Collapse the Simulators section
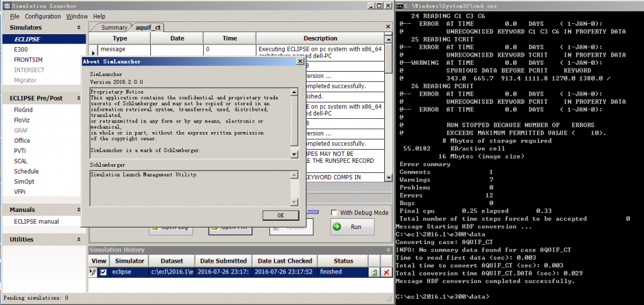Image resolution: width=644 pixels, height=305 pixels. [x=79, y=28]
